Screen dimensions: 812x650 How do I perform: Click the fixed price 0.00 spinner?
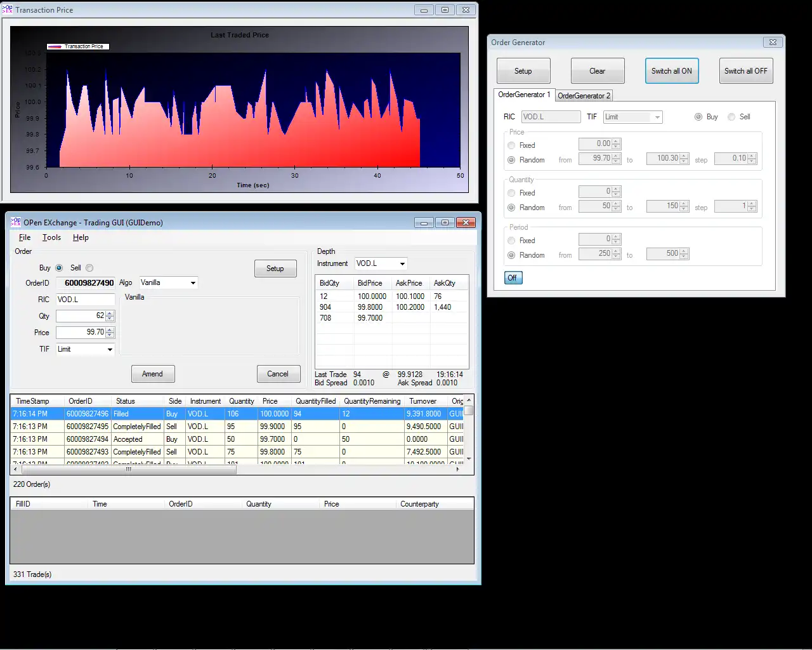(617, 144)
